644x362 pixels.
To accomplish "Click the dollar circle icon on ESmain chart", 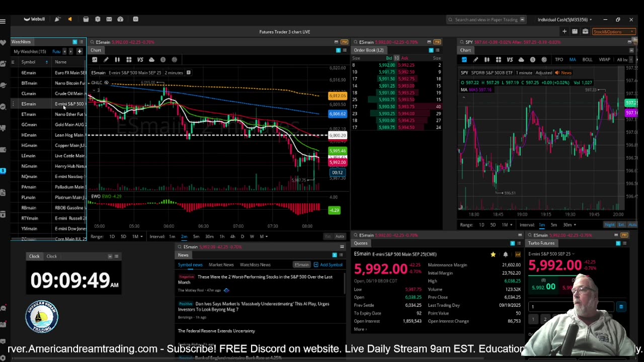I will point(163,60).
